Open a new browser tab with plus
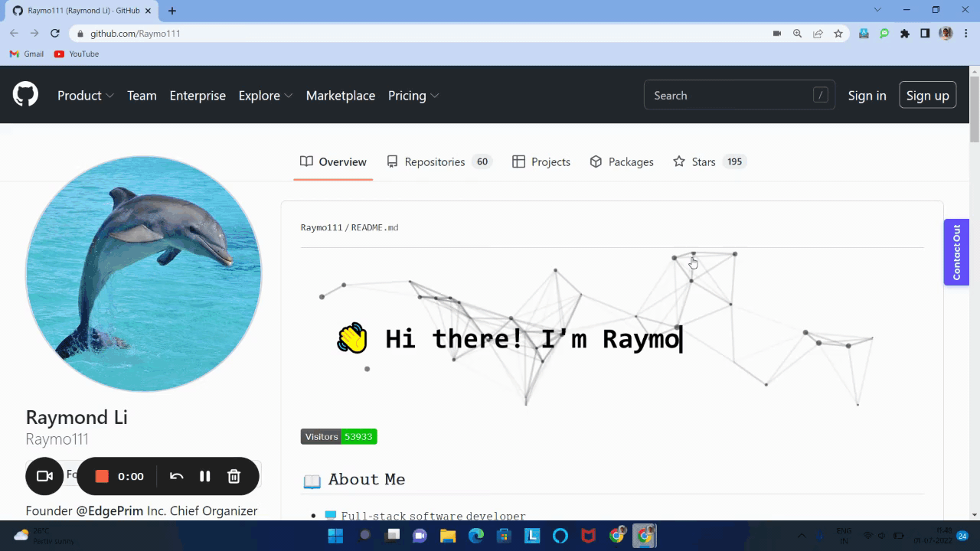This screenshot has height=551, width=980. point(172,11)
